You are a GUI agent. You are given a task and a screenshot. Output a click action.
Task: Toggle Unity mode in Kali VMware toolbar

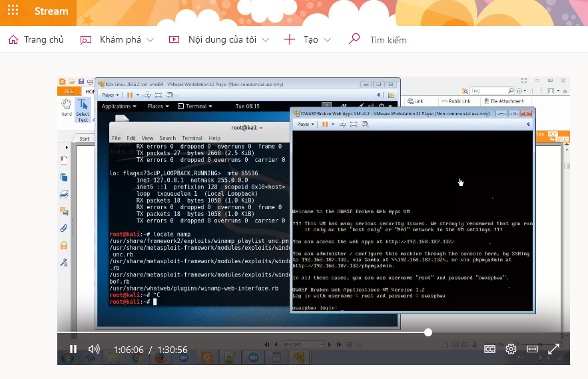(x=170, y=95)
